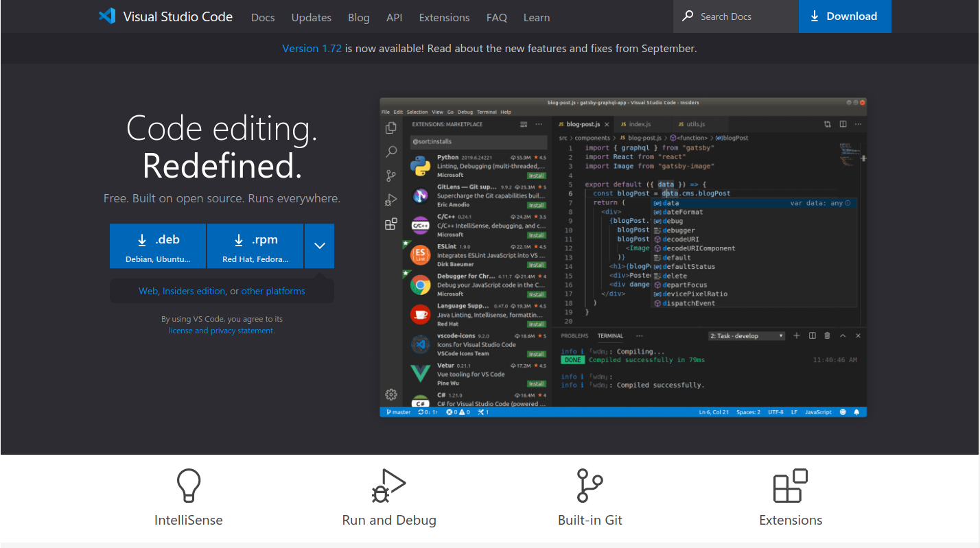This screenshot has height=548, width=980.
Task: Open the Version 1.72 link
Action: point(312,49)
